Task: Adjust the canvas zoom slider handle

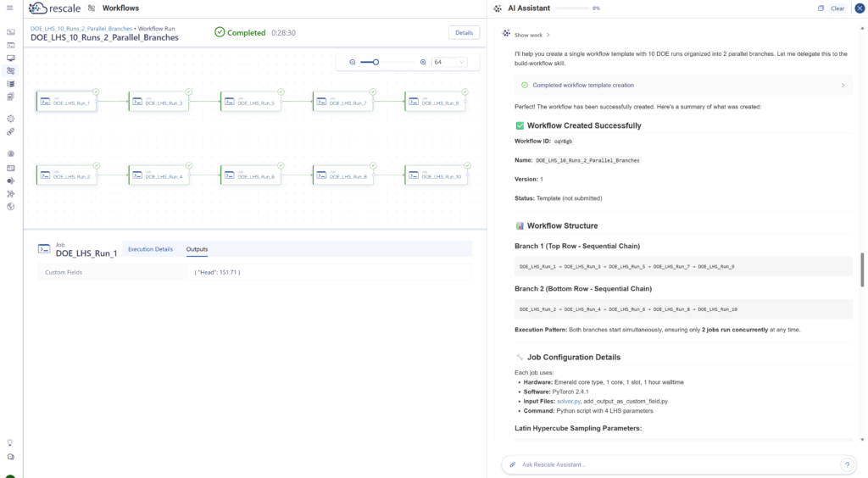Action: (376, 62)
